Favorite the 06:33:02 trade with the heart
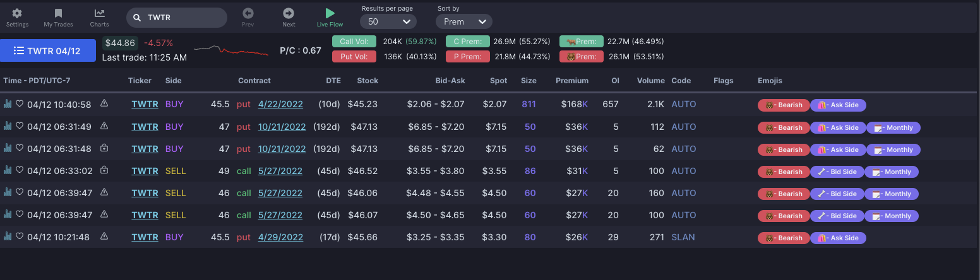Image resolution: width=980 pixels, height=280 pixels. coord(20,170)
